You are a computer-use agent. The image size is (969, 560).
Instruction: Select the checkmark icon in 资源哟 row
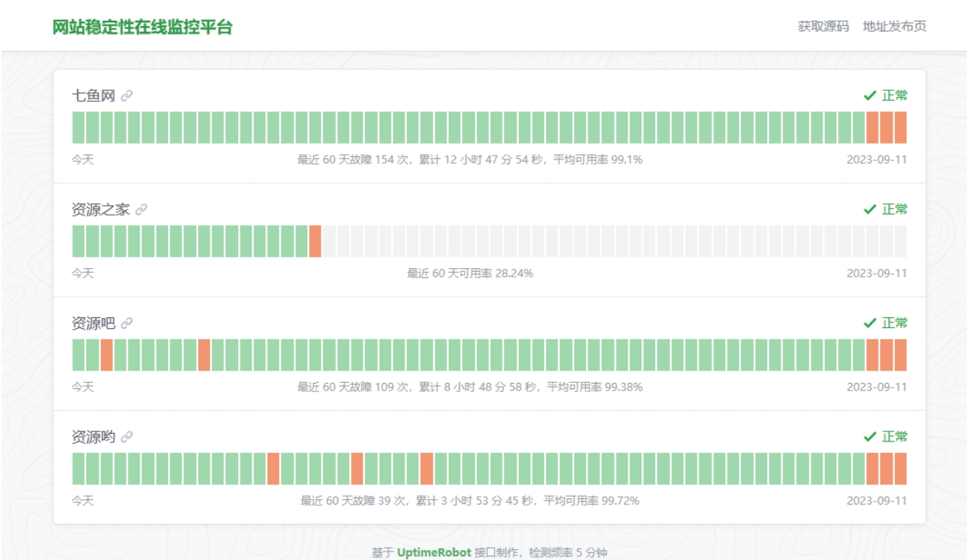870,437
